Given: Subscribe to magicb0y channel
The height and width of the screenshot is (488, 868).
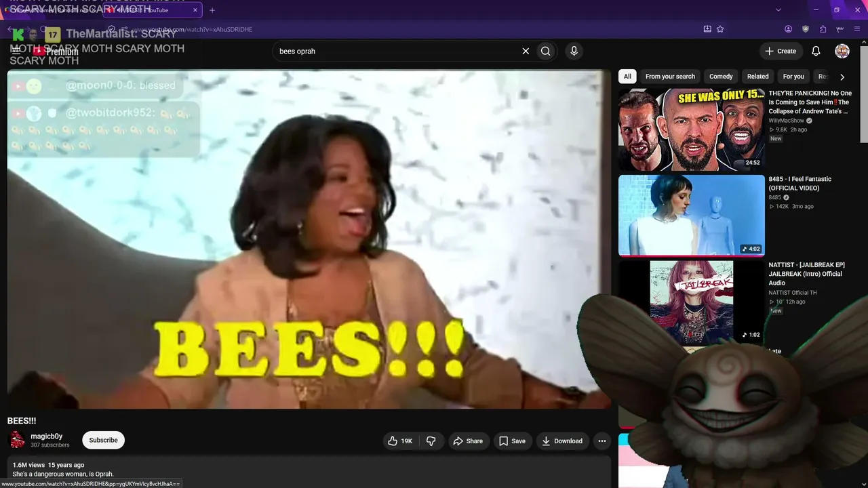Looking at the screenshot, I should (103, 441).
